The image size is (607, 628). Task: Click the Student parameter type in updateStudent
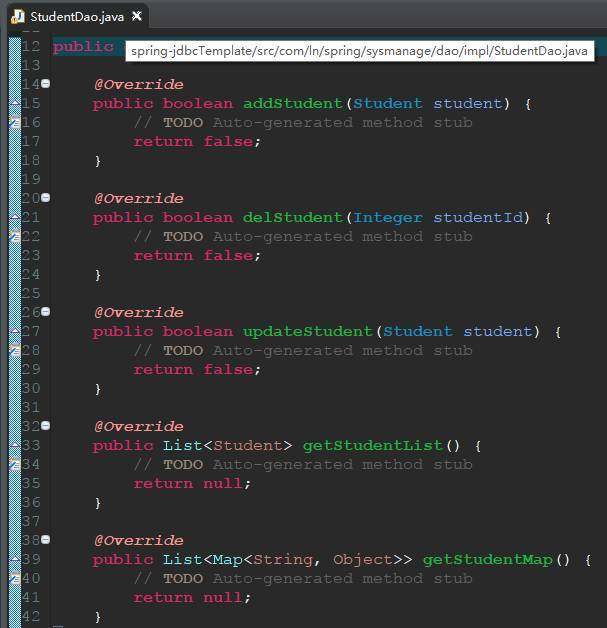(418, 331)
